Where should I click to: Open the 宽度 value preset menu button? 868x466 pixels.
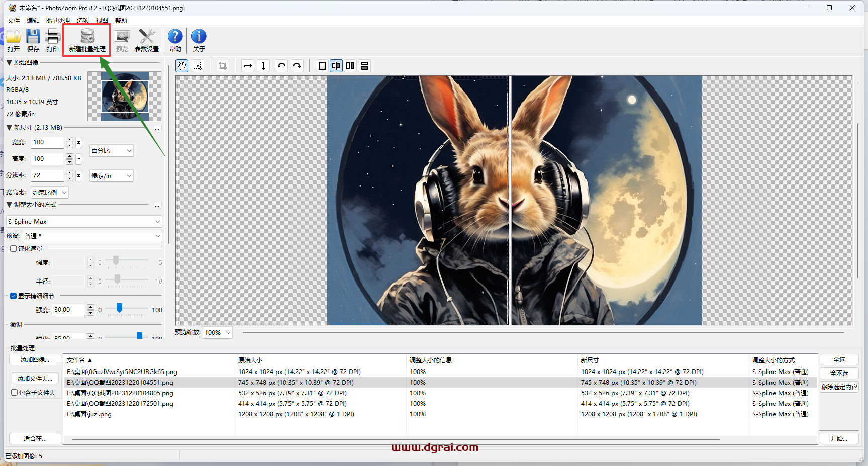pos(79,142)
